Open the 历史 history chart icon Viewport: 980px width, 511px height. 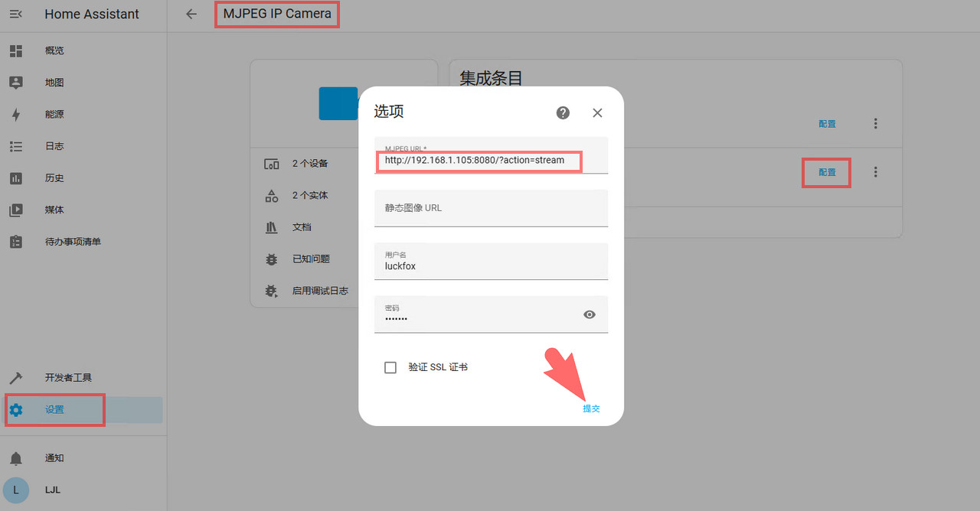click(x=16, y=178)
